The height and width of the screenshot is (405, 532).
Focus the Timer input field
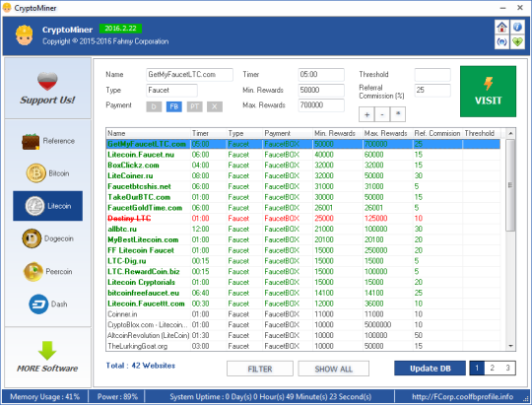(321, 75)
